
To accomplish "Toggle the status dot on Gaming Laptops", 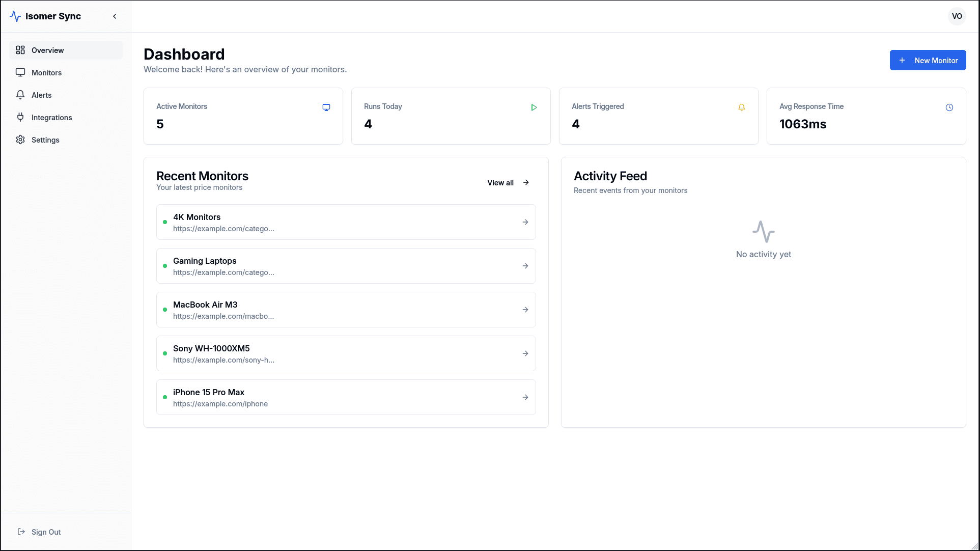I will pyautogui.click(x=164, y=266).
